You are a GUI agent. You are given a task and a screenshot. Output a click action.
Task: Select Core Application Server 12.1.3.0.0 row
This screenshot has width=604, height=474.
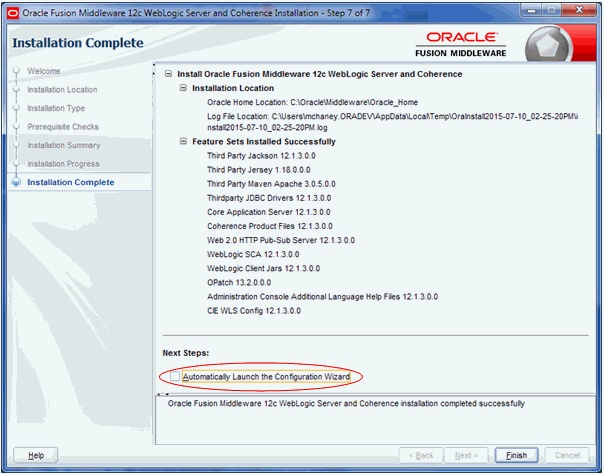click(268, 212)
